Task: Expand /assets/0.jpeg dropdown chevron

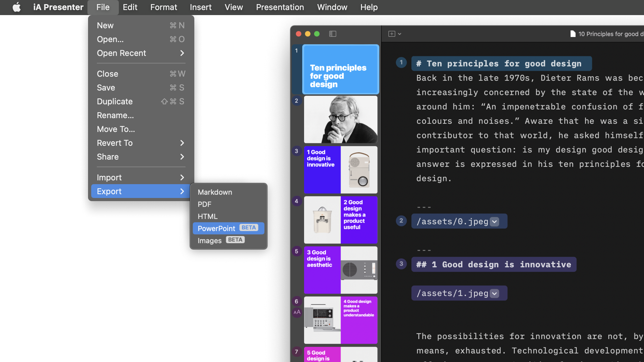Action: (x=495, y=222)
